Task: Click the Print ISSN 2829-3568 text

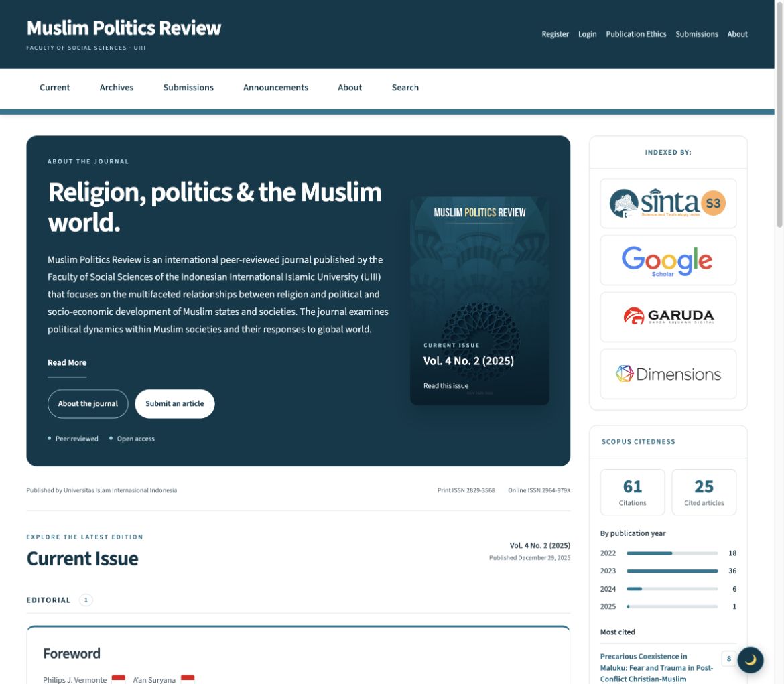Action: coord(466,490)
